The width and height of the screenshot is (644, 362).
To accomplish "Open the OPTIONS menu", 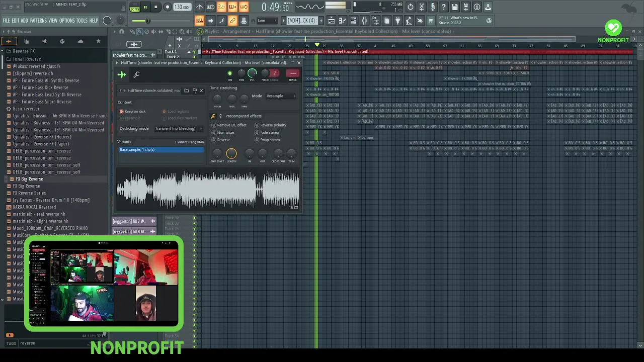I will click(67, 21).
